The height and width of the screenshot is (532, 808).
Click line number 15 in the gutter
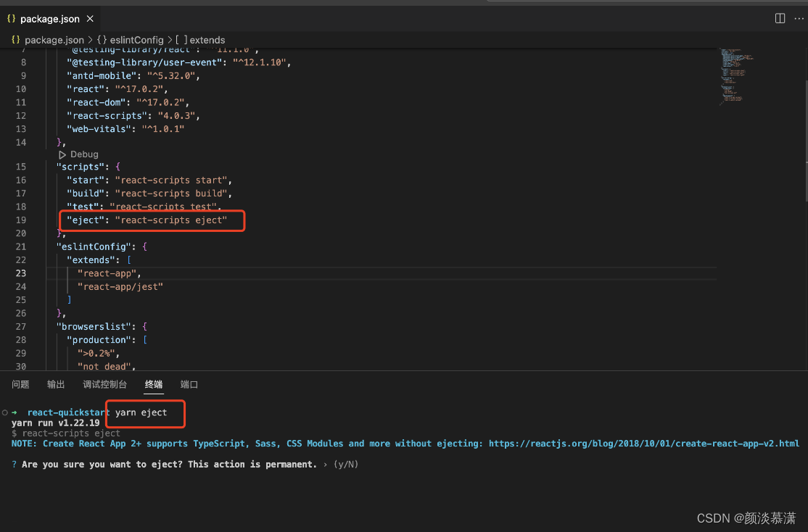point(20,167)
